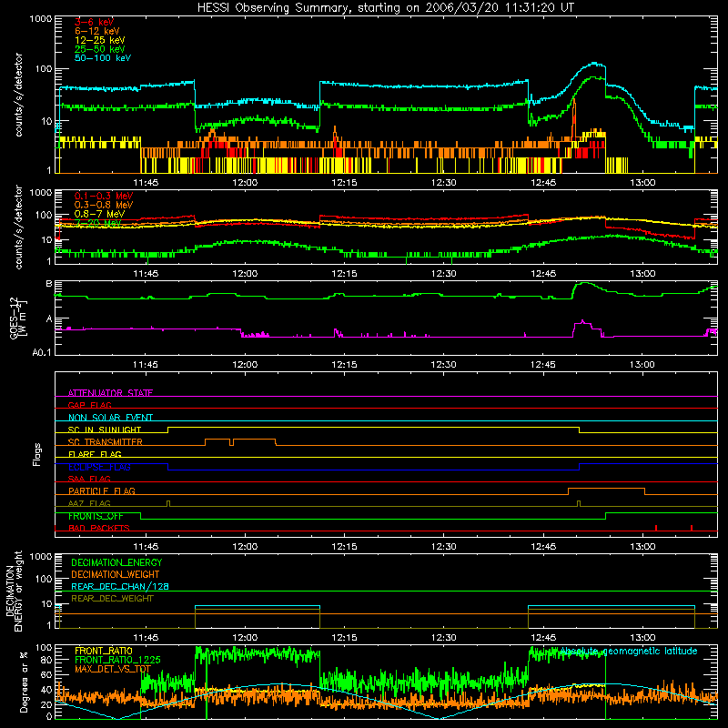
Task: Click the SC_TRANSMITTER flag label
Action: [105, 442]
